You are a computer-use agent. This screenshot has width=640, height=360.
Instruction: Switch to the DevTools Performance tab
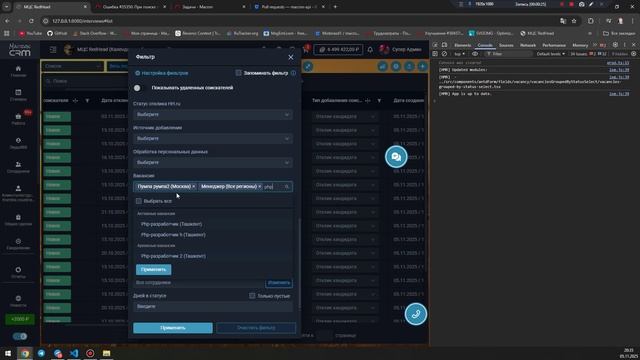click(x=554, y=45)
